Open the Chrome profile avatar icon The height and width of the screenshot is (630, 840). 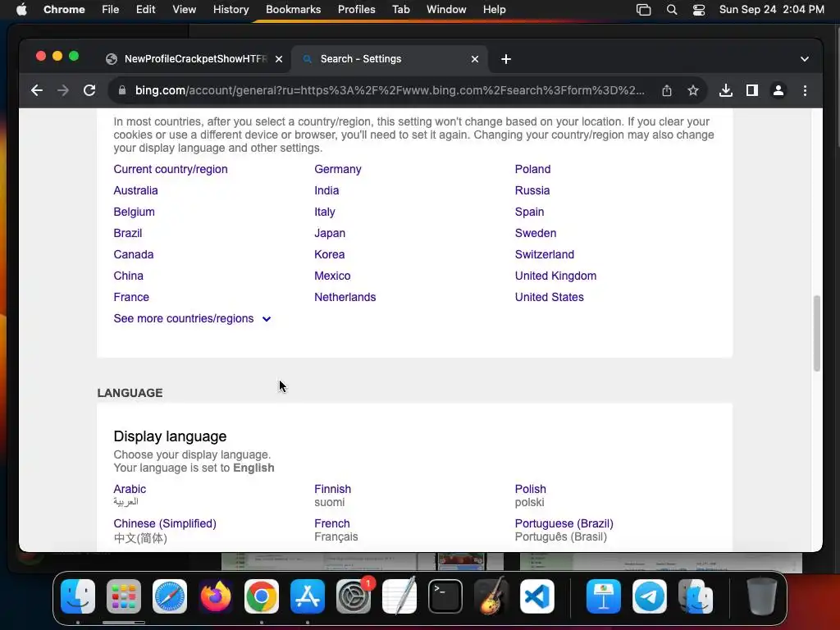tap(778, 90)
